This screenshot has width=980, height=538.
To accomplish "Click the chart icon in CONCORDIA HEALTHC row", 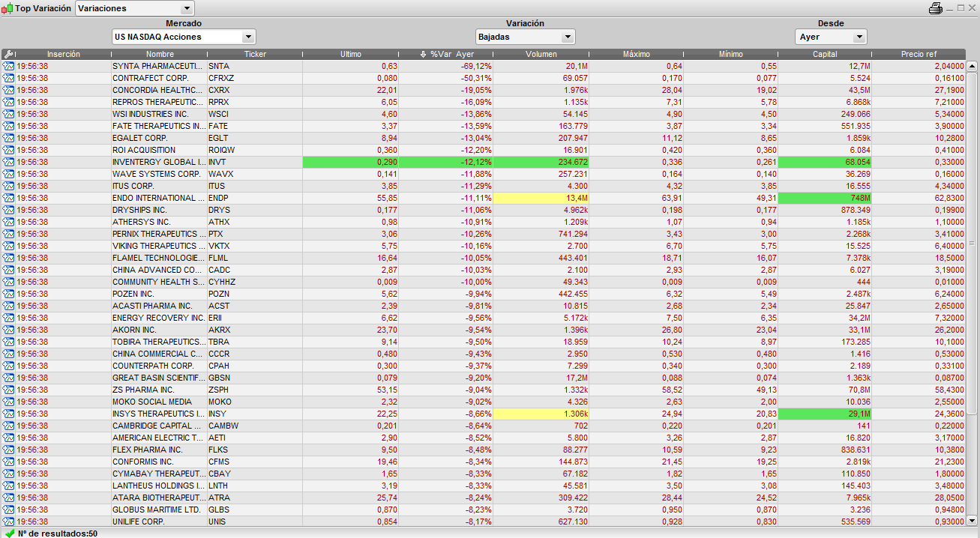I will pos(9,90).
